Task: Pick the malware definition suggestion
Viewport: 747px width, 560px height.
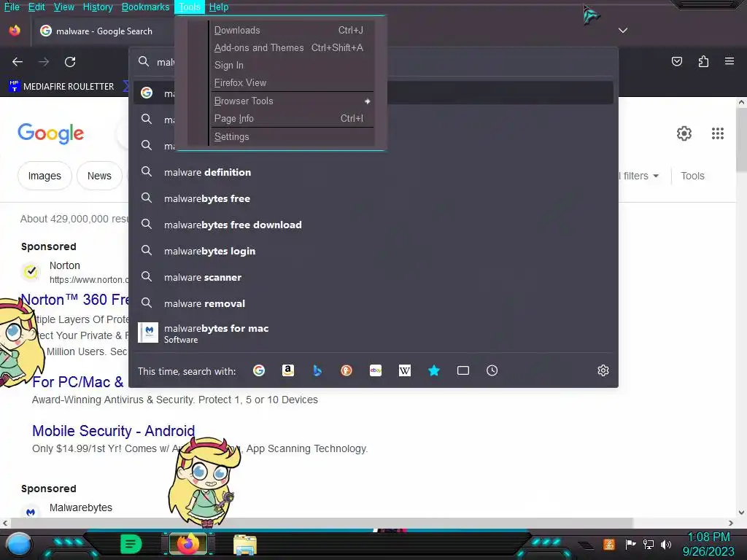Action: tap(373, 172)
